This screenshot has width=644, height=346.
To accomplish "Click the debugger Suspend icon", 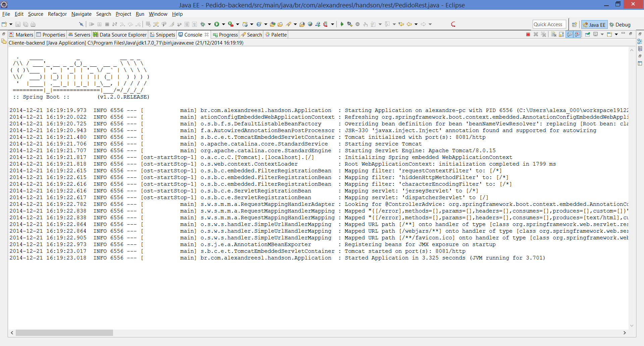I will click(x=99, y=24).
